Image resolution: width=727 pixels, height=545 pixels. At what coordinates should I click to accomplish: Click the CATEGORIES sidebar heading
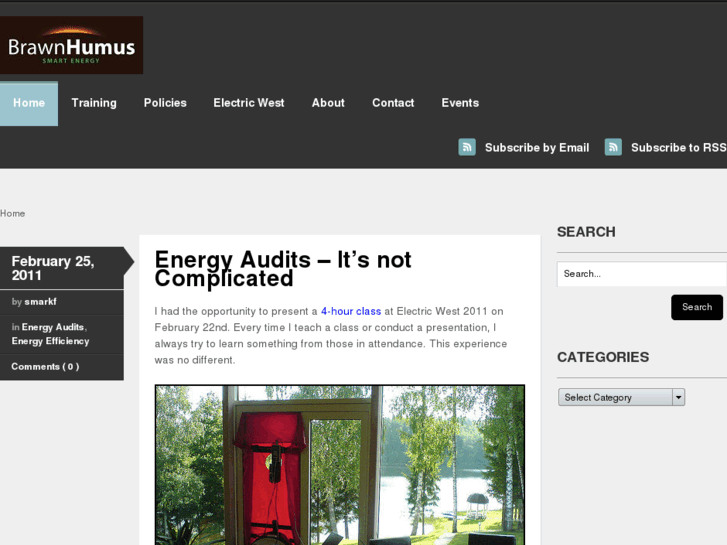click(603, 357)
